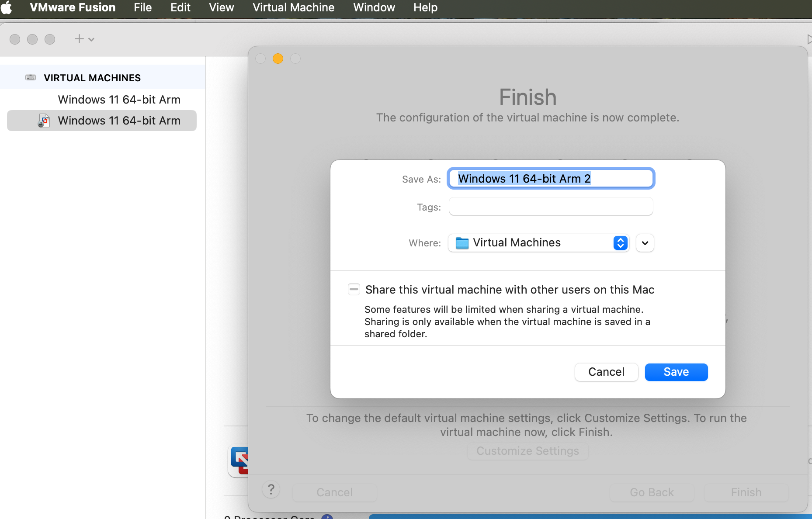Image resolution: width=812 pixels, height=519 pixels.
Task: Click the Tags input field
Action: (551, 207)
